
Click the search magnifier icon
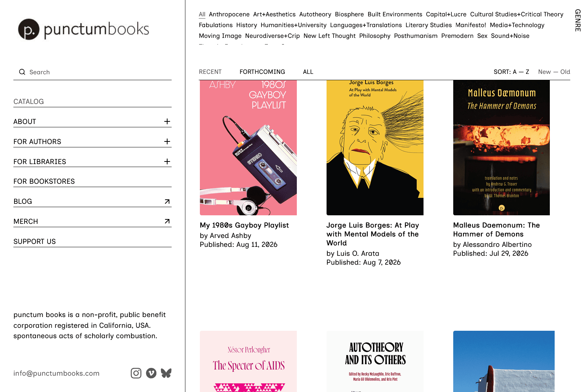[22, 72]
